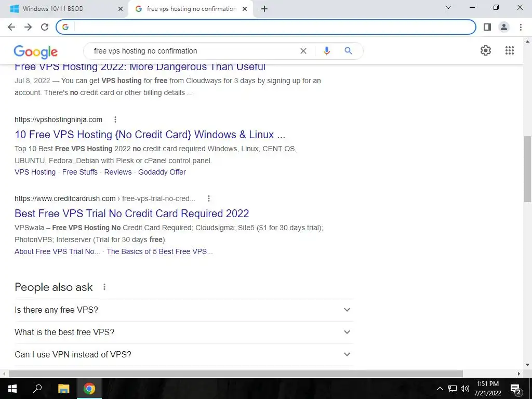The height and width of the screenshot is (399, 532).
Task: Open People also ask options menu
Action: tap(104, 287)
